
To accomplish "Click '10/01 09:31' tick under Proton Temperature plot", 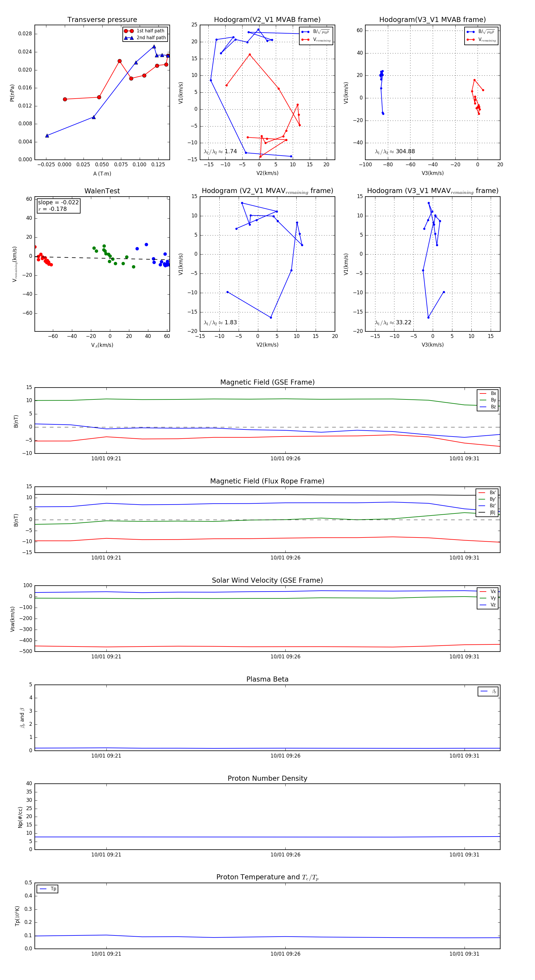I will [464, 954].
